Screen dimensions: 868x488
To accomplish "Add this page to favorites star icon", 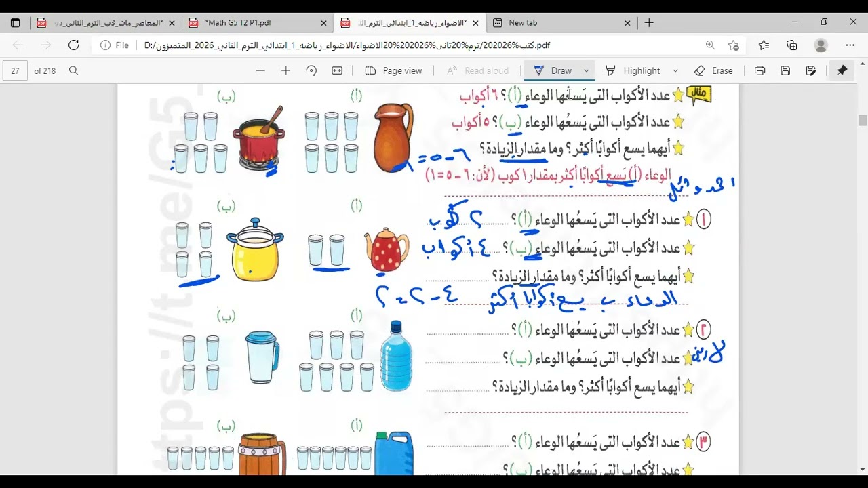I will click(734, 45).
